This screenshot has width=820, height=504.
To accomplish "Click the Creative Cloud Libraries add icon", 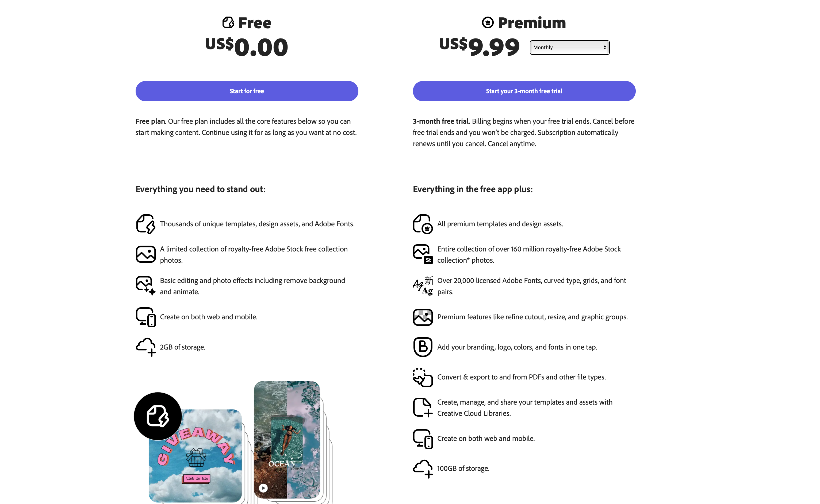I will pyautogui.click(x=423, y=407).
